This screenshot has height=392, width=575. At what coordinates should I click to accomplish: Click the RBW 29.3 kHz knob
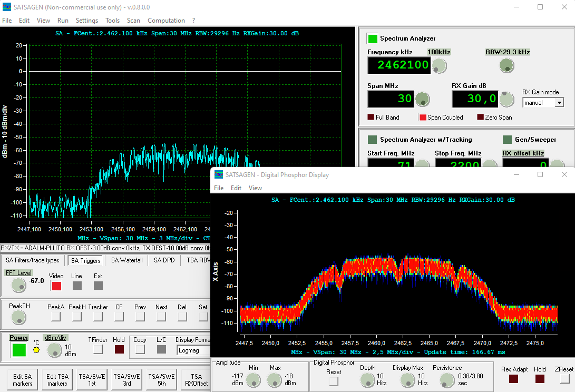507,66
